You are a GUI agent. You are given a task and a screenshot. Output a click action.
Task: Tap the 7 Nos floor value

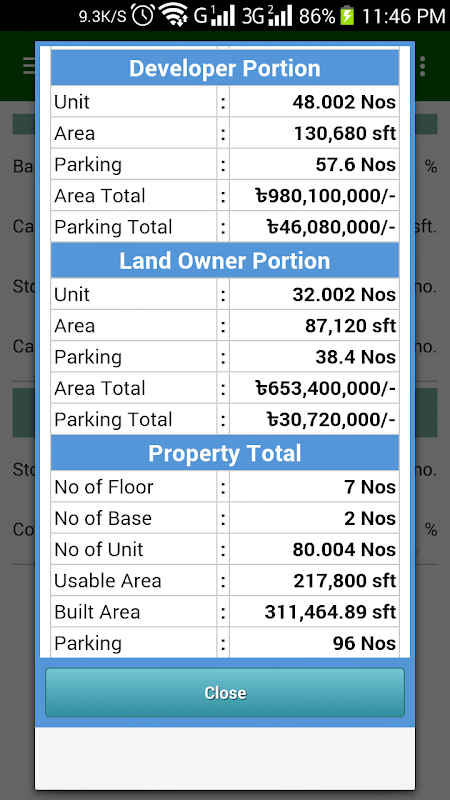(x=370, y=487)
